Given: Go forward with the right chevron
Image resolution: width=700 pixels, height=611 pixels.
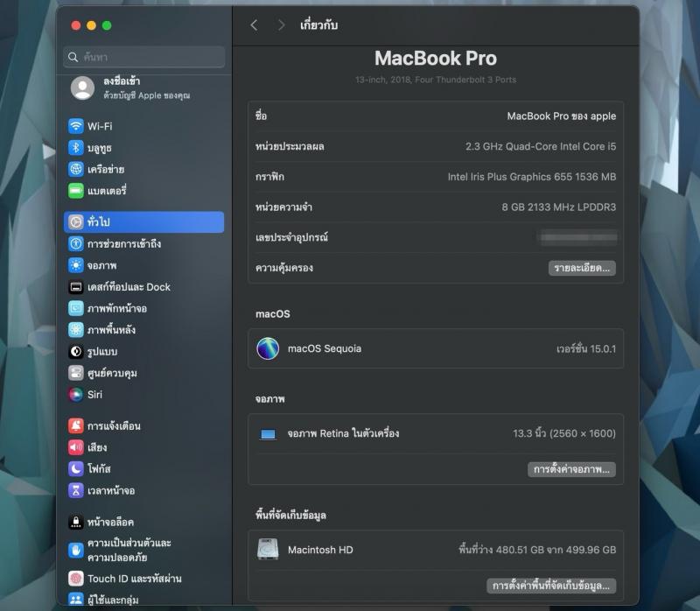Looking at the screenshot, I should pyautogui.click(x=281, y=25).
